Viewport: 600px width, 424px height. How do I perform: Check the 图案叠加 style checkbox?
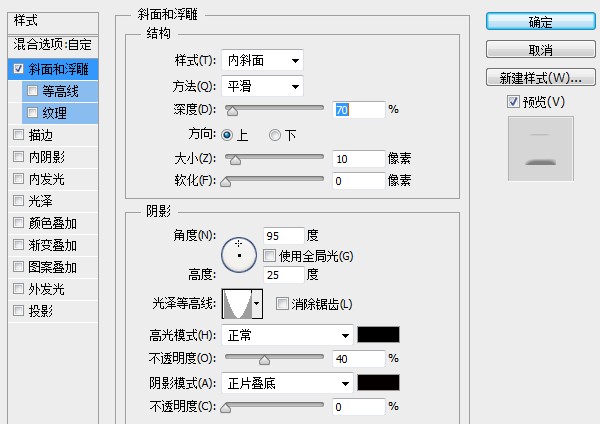click(18, 267)
